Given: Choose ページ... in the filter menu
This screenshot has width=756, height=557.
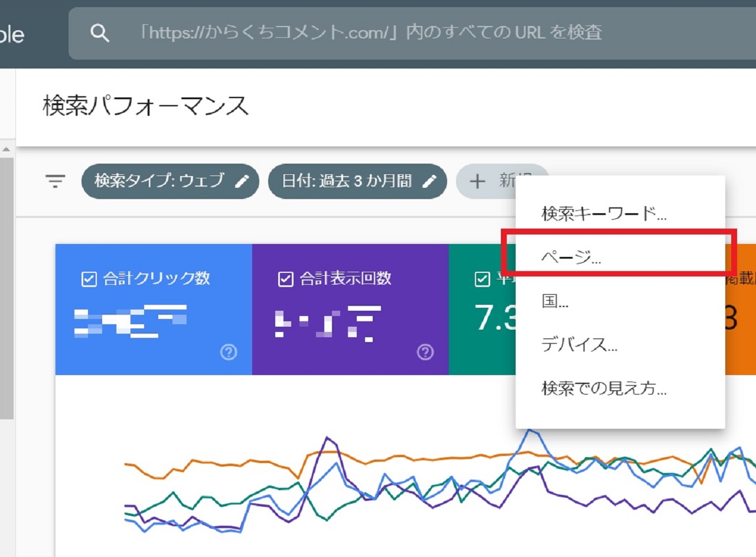Looking at the screenshot, I should pyautogui.click(x=571, y=258).
